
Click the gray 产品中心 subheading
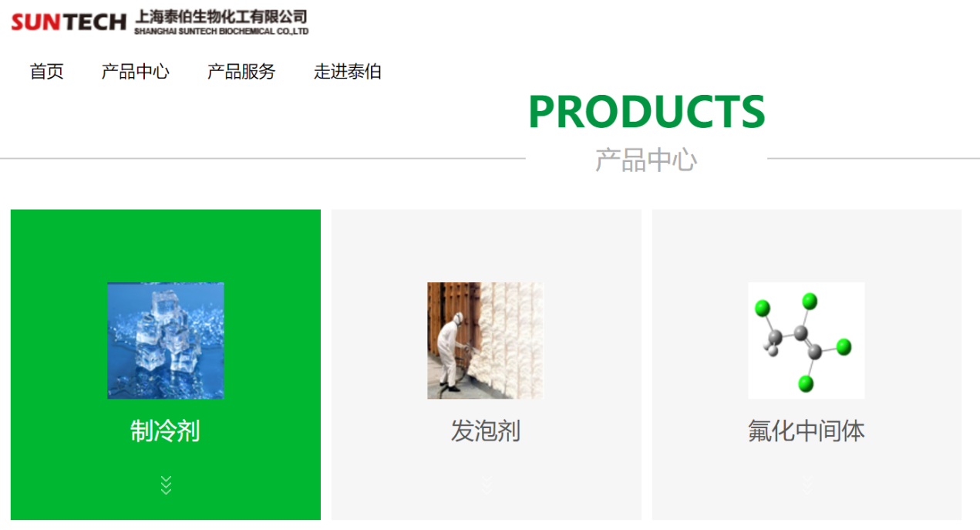(x=646, y=160)
